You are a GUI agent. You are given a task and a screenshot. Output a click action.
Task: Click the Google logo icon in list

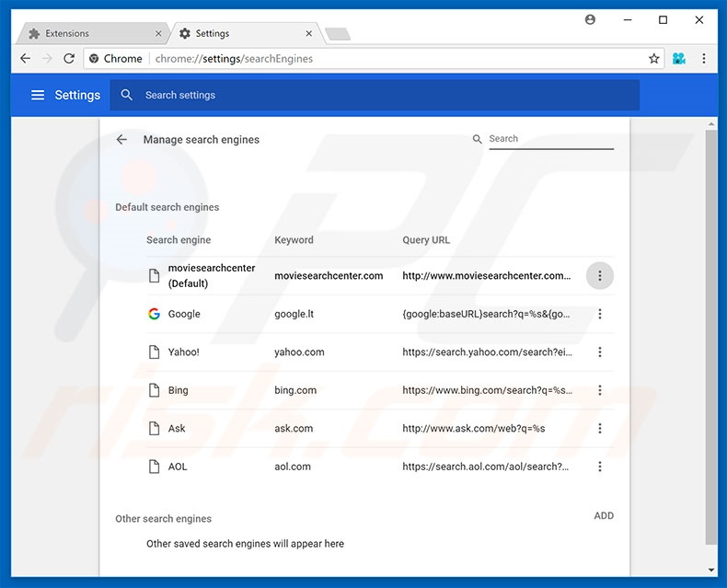154,314
